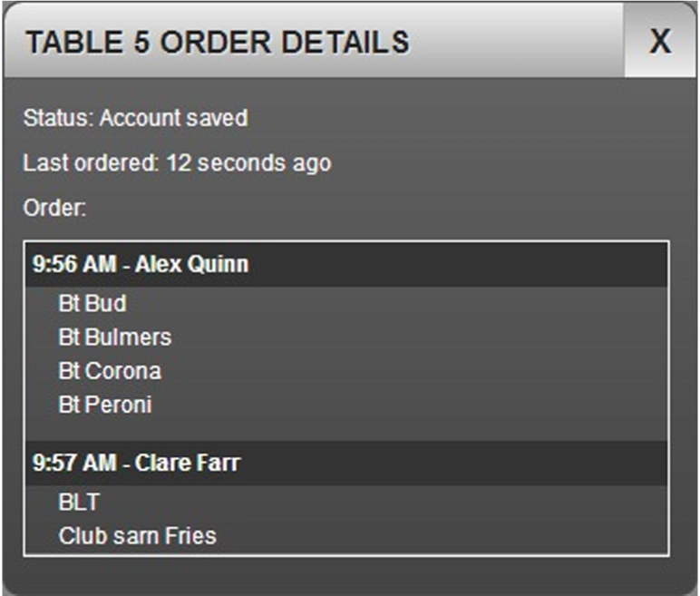This screenshot has height=596, width=700.
Task: Click the "Account saved" status value
Action: tap(173, 118)
